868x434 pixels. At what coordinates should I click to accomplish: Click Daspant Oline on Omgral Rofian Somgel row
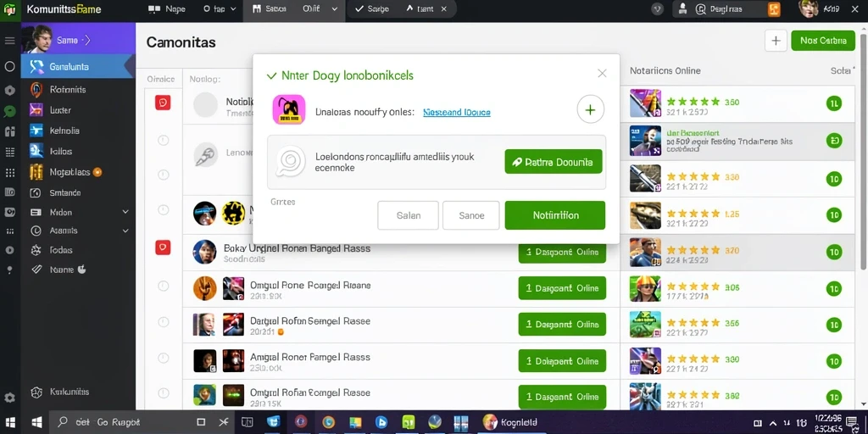point(562,397)
